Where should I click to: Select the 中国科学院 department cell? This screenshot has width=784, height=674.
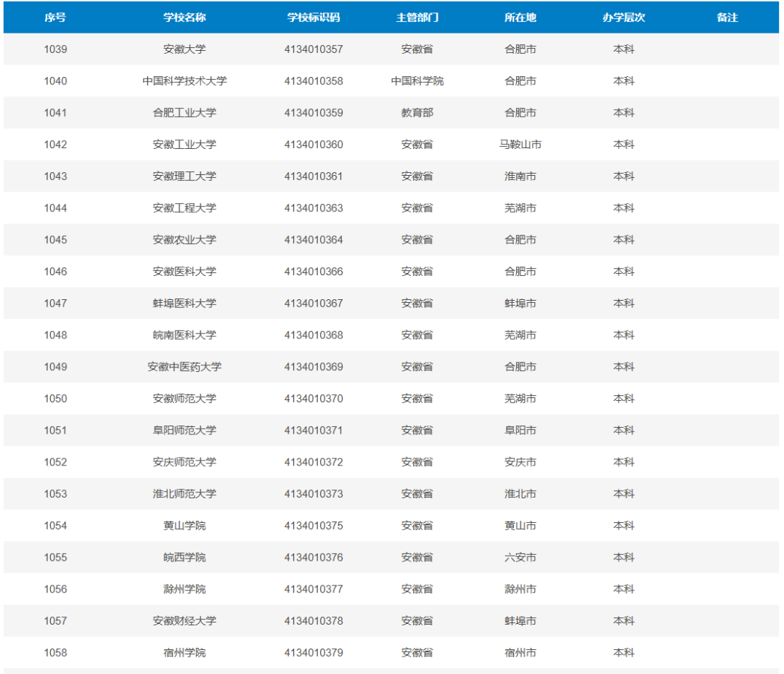coord(417,81)
